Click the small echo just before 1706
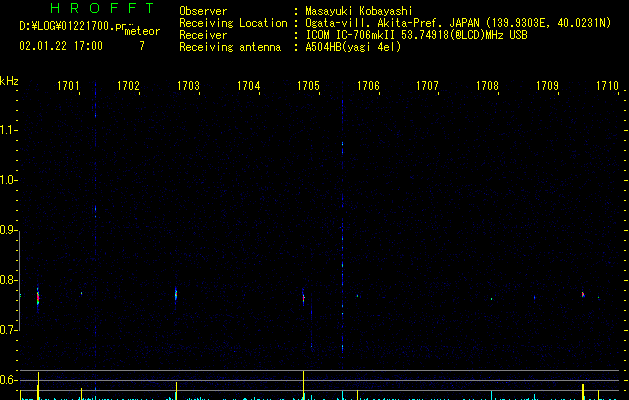 (357, 296)
